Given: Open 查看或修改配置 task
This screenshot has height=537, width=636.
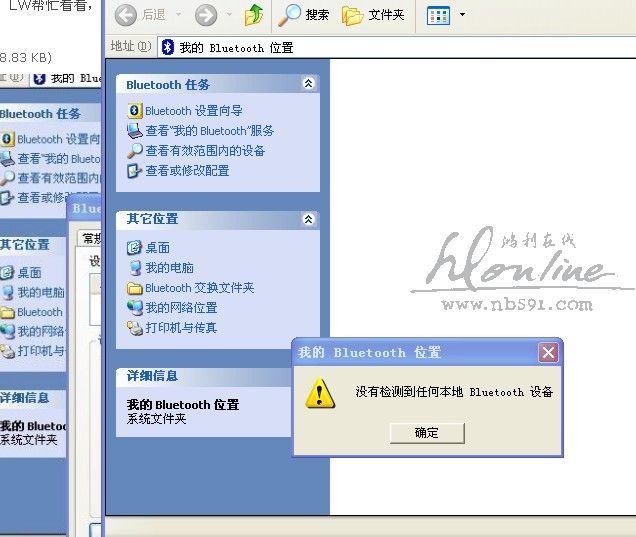Looking at the screenshot, I should [187, 171].
